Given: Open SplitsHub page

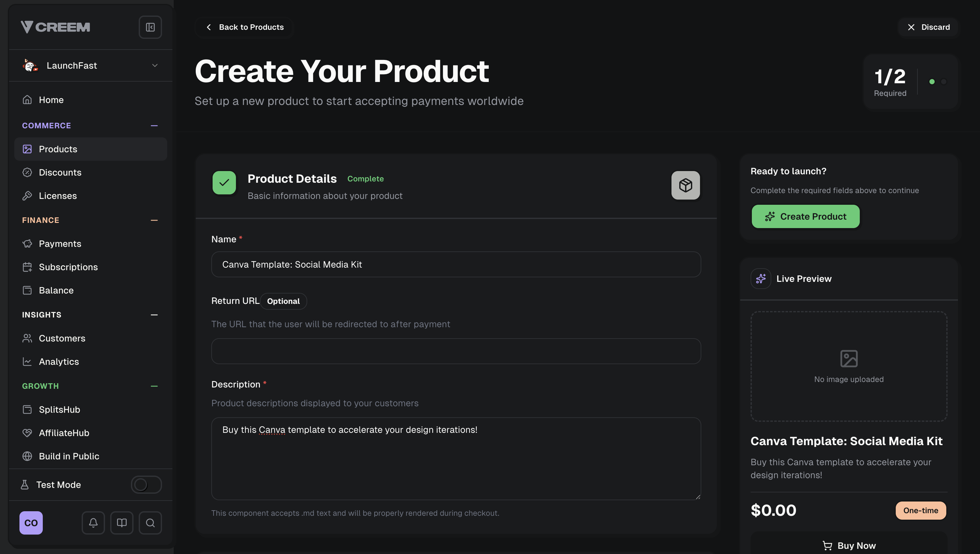Looking at the screenshot, I should 90,410.
